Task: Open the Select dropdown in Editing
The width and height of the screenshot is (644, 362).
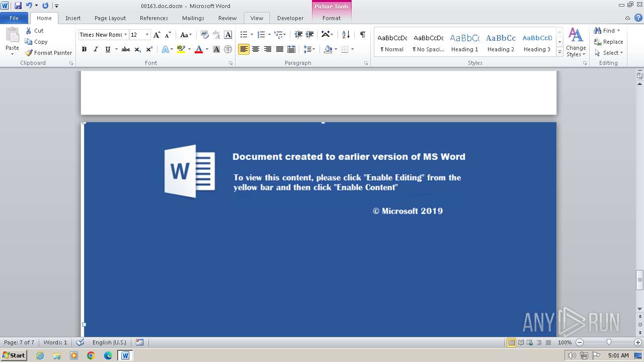Action: pyautogui.click(x=609, y=53)
